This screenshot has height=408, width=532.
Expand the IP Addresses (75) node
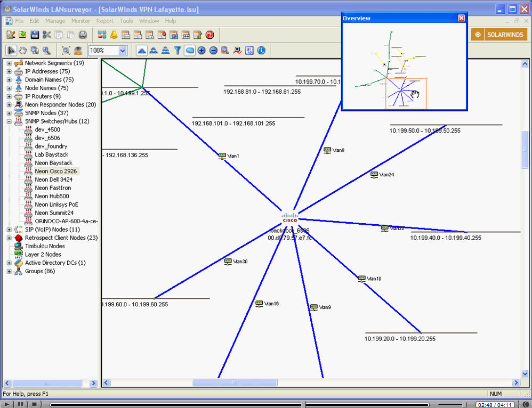(x=9, y=71)
